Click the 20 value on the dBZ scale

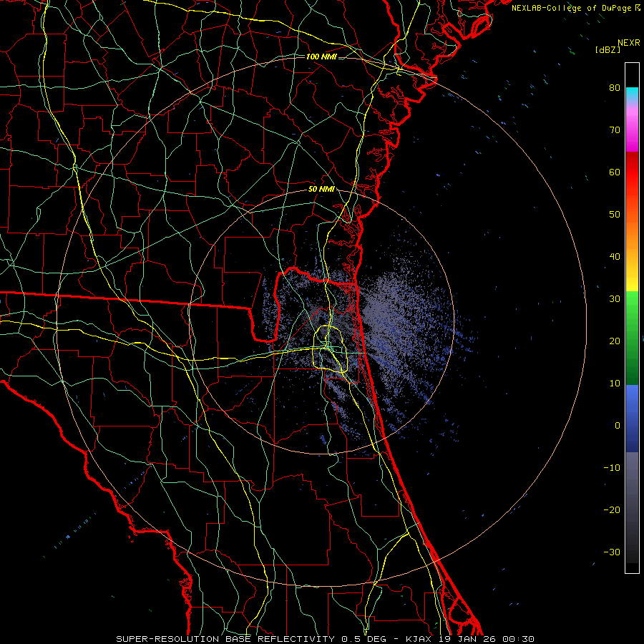615,341
